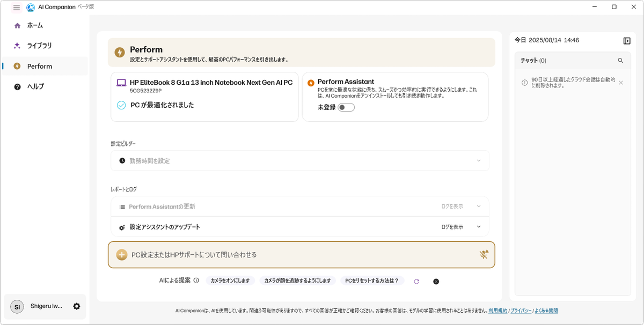644x325 pixels.
Task: Search chats with the magnifier icon
Action: (x=620, y=61)
